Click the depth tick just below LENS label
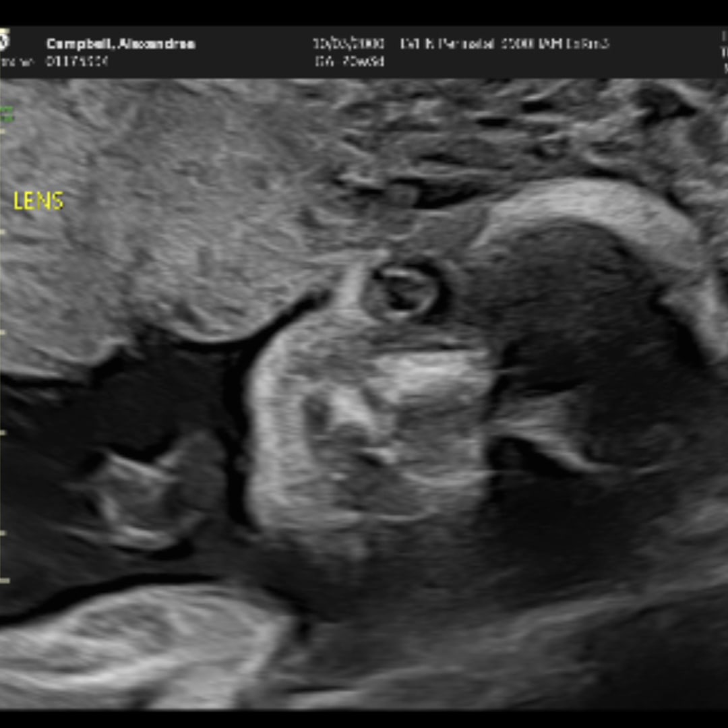 click(x=3, y=231)
